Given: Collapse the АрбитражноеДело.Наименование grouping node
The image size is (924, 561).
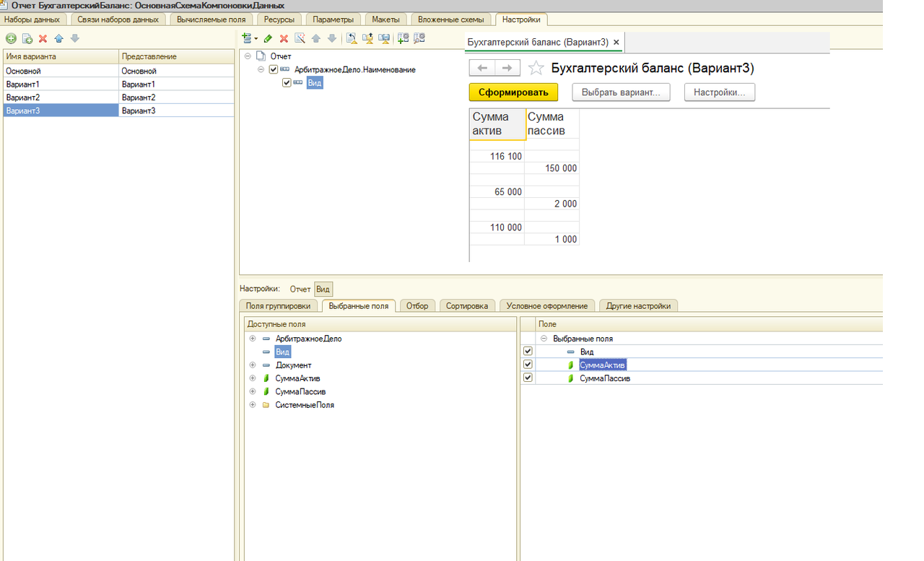Looking at the screenshot, I should (261, 70).
